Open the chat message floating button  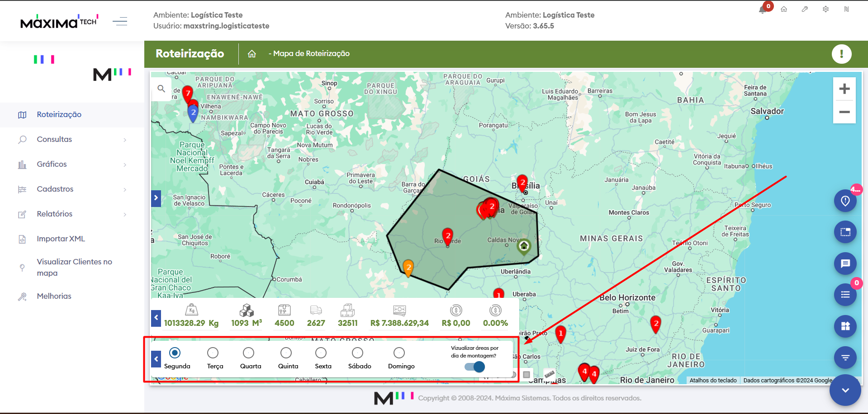pos(845,263)
